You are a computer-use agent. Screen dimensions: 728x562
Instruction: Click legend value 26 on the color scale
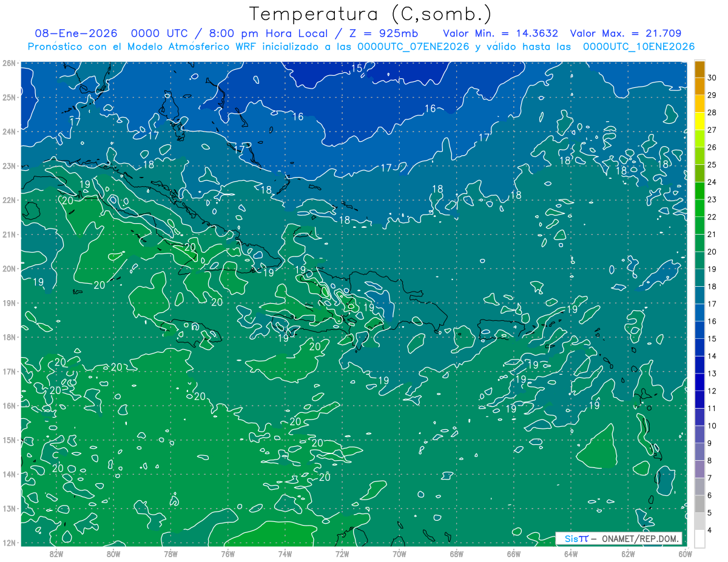click(712, 147)
